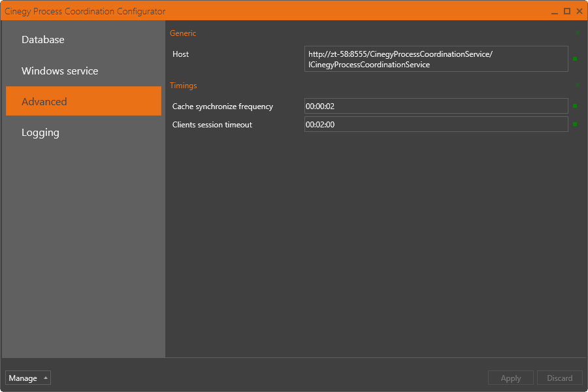
Task: Click green indicator next to Timings heading
Action: pyautogui.click(x=578, y=86)
